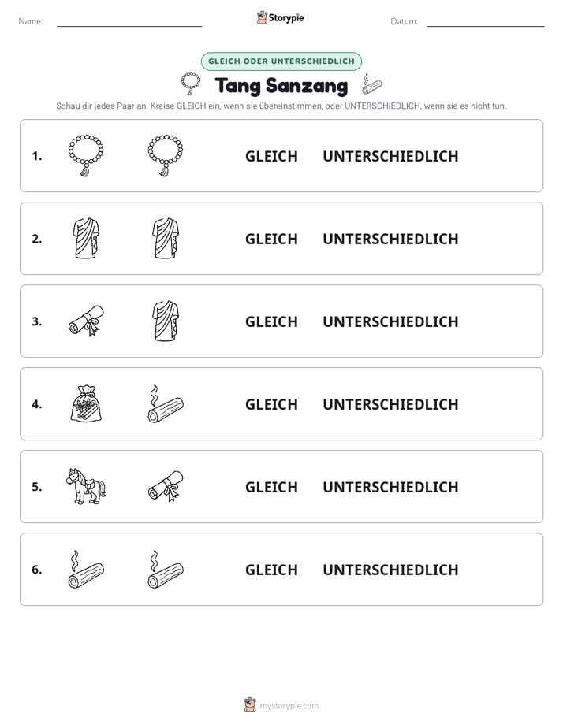Click the bead necklace icon beside the title
The image size is (563, 728).
pyautogui.click(x=191, y=84)
